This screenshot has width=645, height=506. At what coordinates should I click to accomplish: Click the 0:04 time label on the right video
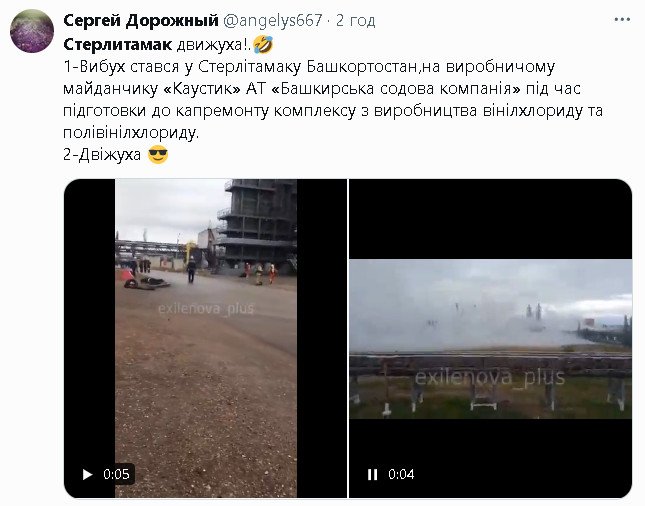(x=401, y=474)
